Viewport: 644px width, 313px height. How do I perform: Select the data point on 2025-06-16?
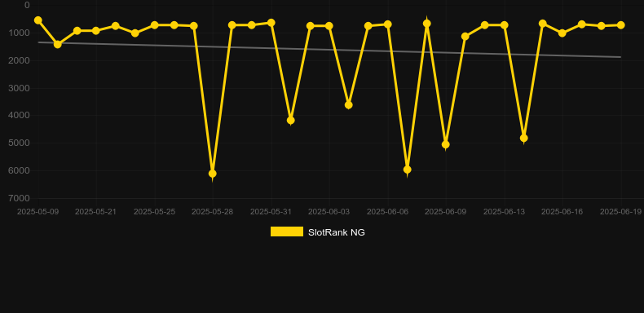[x=562, y=33]
